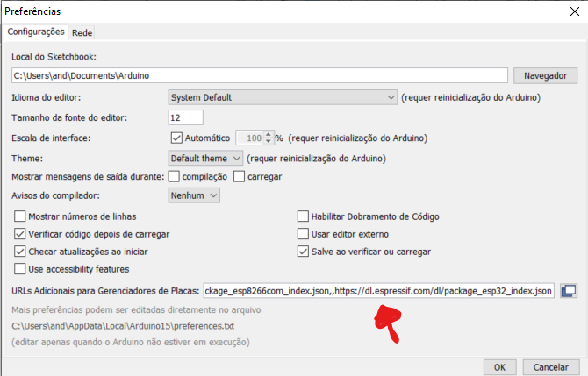Decrease interface scale with the down stepper arrow
This screenshot has width=588, height=376.
click(x=269, y=141)
